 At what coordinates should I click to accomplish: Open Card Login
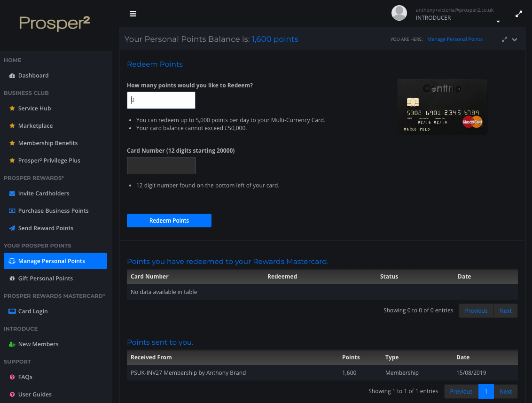click(33, 311)
